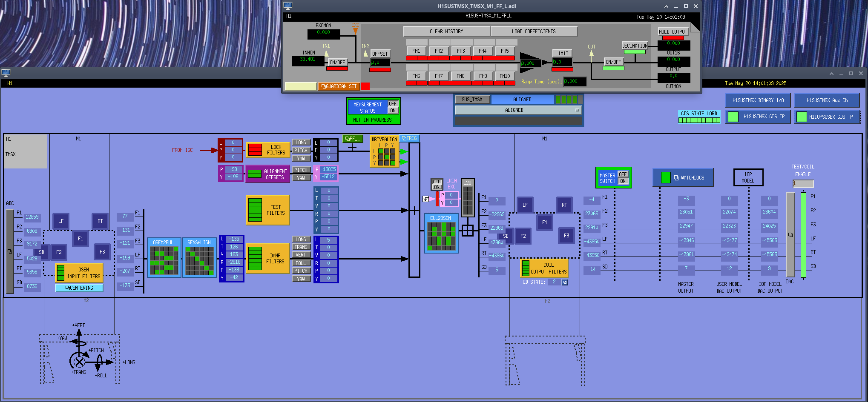Click the DECIMATION button
The height and width of the screenshot is (402, 868).
click(x=635, y=46)
